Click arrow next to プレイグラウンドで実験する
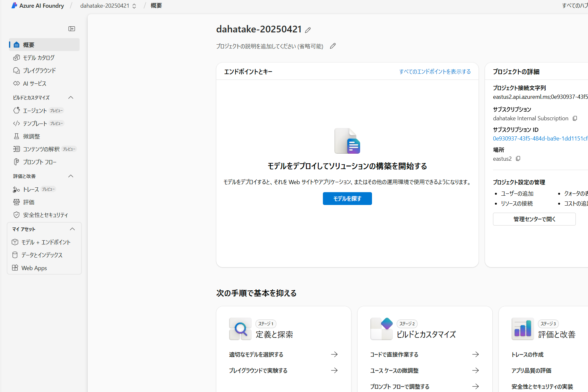Screen dimensions: 588x392 click(x=334, y=371)
